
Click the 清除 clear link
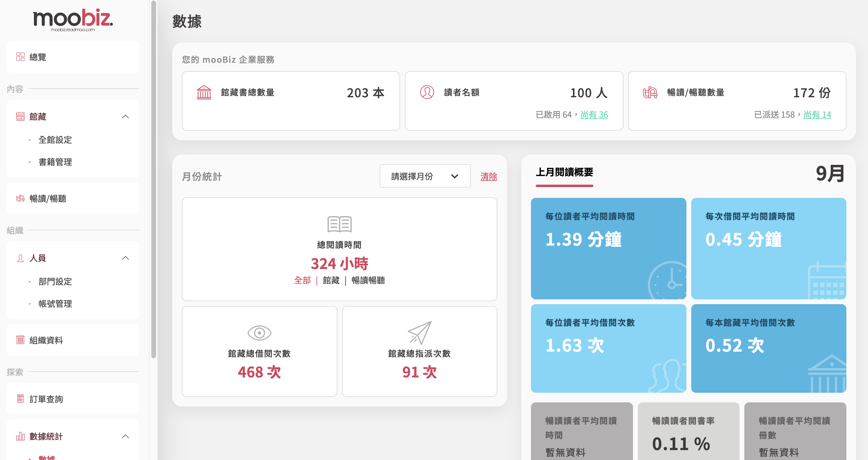[x=489, y=177]
